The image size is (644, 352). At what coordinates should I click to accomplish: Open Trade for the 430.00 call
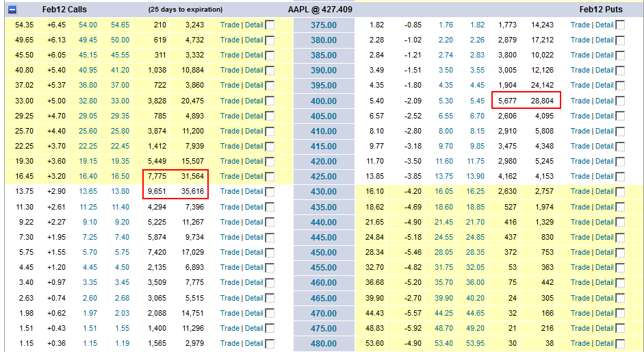coord(229,191)
